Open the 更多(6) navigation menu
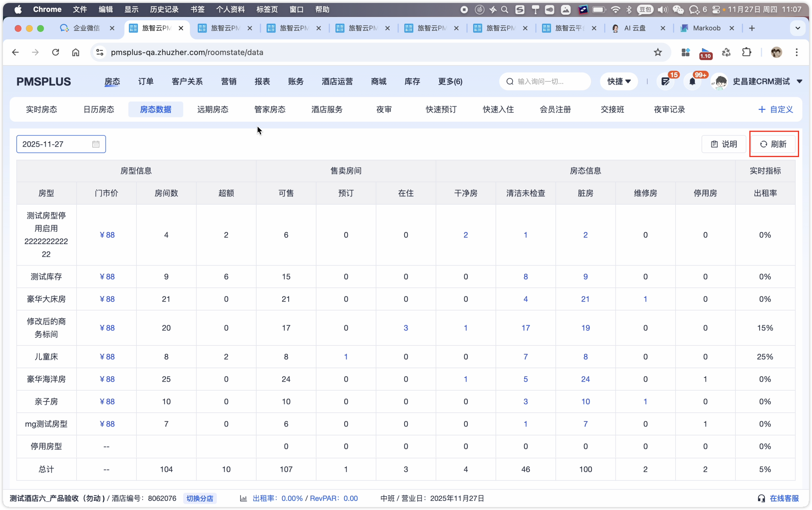The height and width of the screenshot is (510, 812). [x=450, y=81]
